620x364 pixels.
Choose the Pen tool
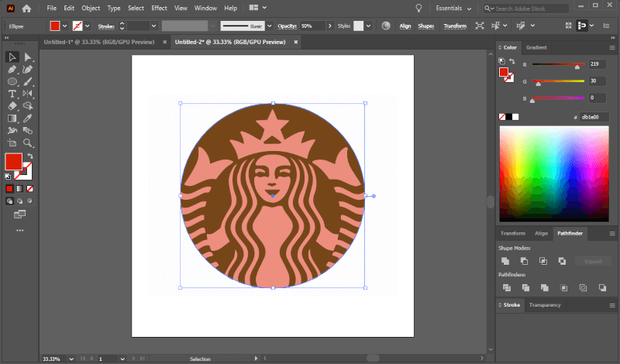[12, 70]
